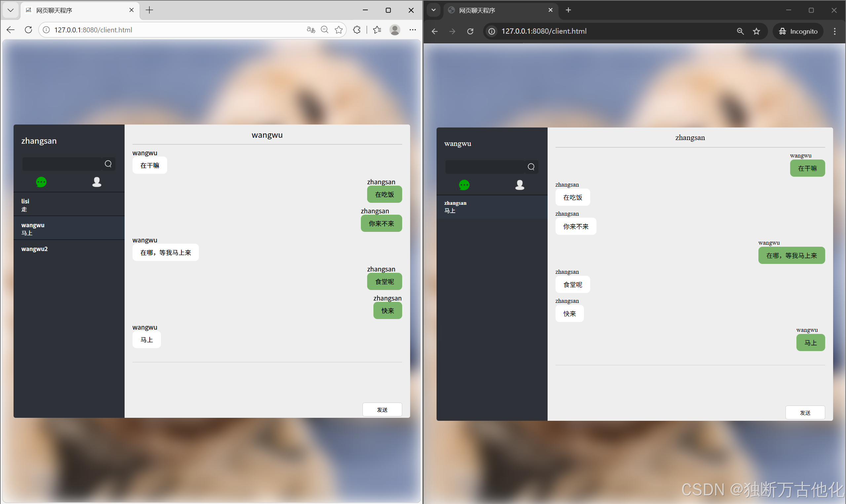
Task: Open Edge settings and more menu
Action: coord(412,30)
